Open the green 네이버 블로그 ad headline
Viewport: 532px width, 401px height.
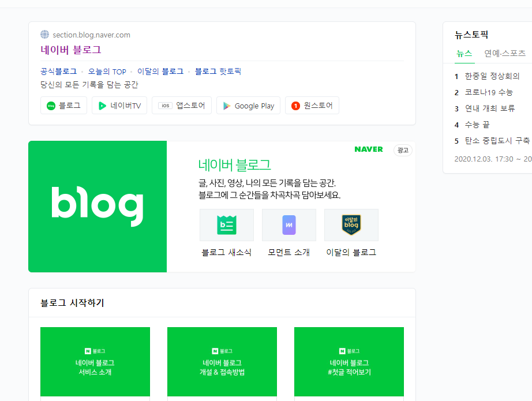(235, 165)
